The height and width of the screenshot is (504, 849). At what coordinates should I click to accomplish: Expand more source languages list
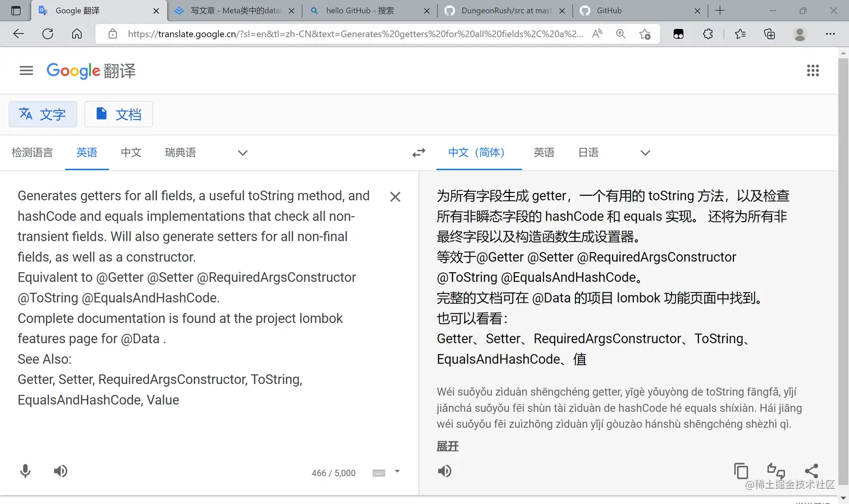pos(243,153)
